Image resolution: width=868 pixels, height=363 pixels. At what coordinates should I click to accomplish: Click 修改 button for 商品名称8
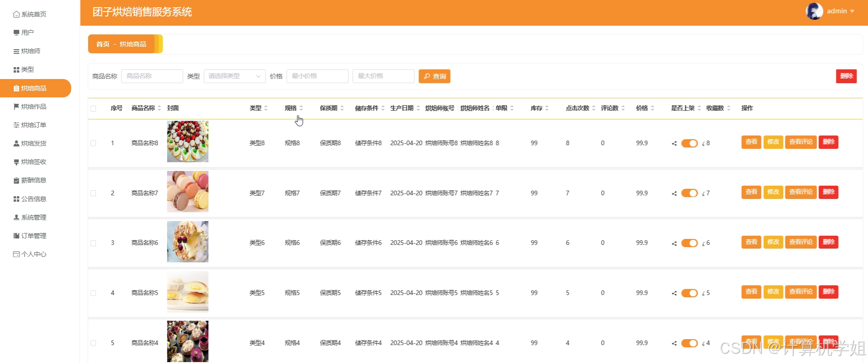click(x=773, y=142)
